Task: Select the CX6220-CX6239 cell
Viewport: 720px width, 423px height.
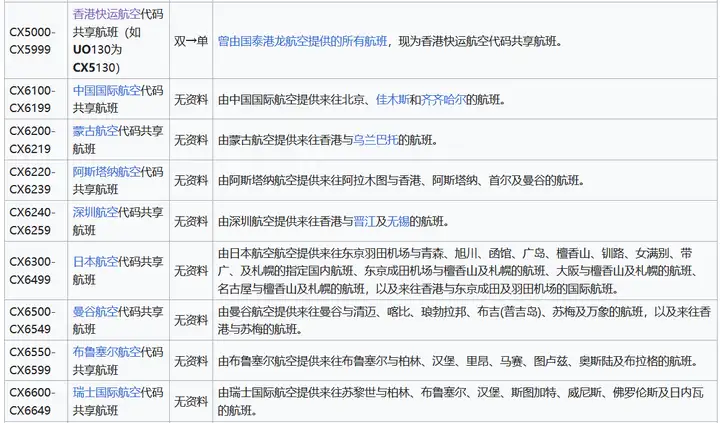Action: [36, 180]
